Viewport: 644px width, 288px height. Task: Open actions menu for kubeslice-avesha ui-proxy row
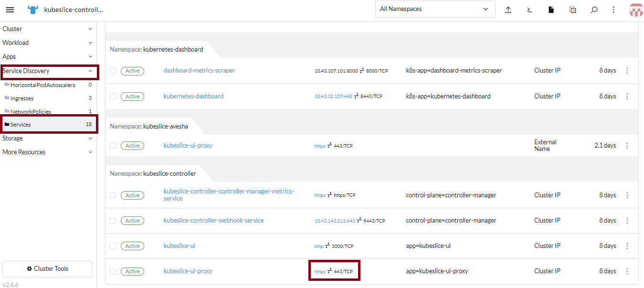click(627, 146)
